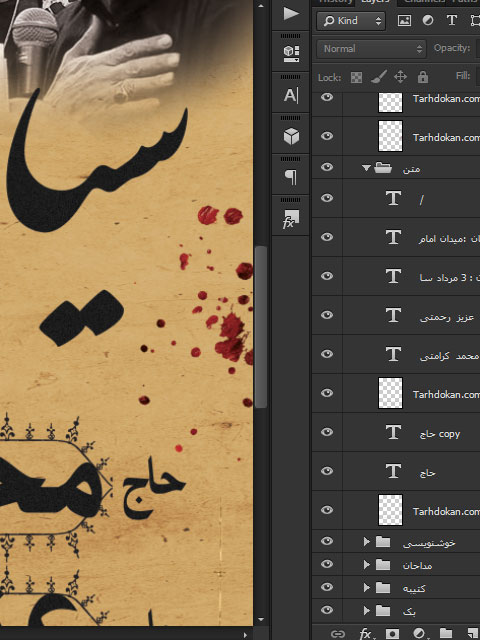
Task: Expand the مداحان group
Action: pyautogui.click(x=366, y=564)
